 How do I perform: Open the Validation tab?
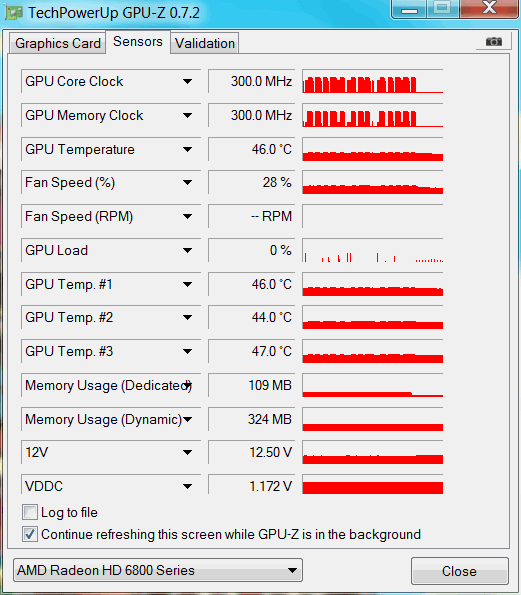pos(205,43)
